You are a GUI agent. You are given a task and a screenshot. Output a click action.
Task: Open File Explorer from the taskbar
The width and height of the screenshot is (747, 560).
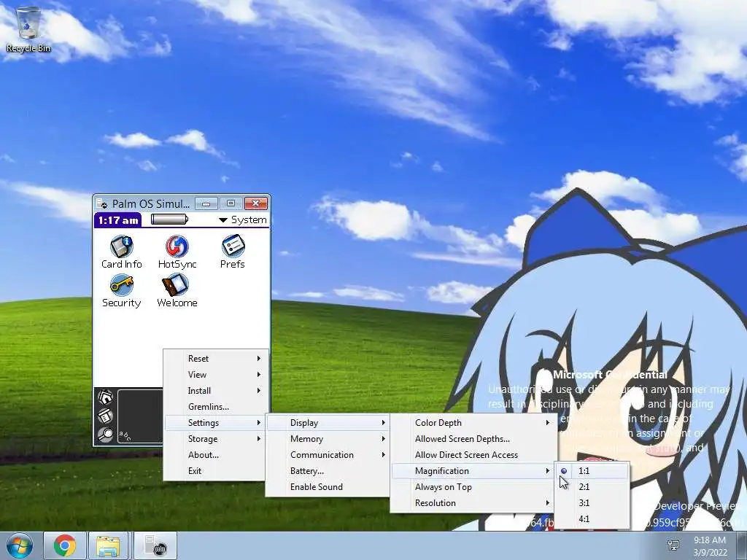click(x=108, y=545)
